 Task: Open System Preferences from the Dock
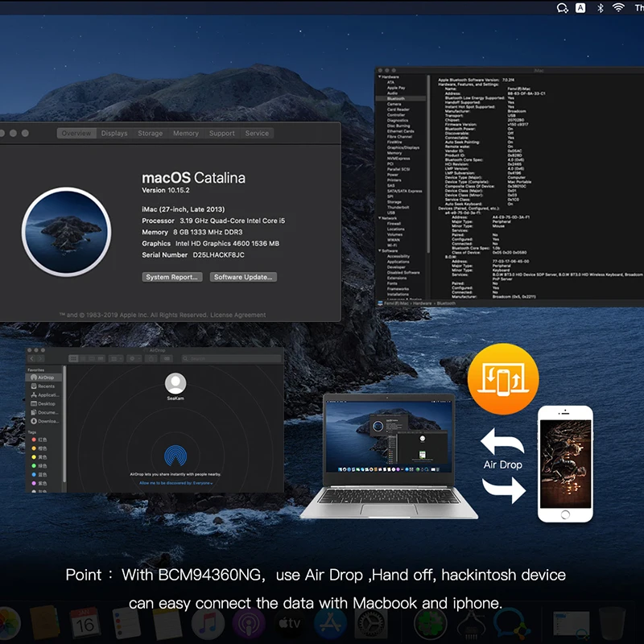pos(371,624)
